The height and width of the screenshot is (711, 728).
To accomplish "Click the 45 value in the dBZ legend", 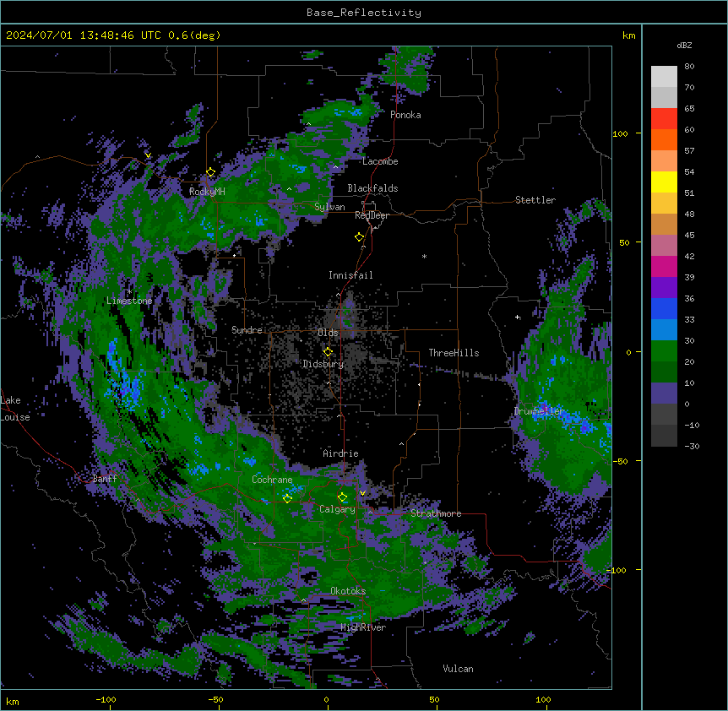I will click(689, 236).
